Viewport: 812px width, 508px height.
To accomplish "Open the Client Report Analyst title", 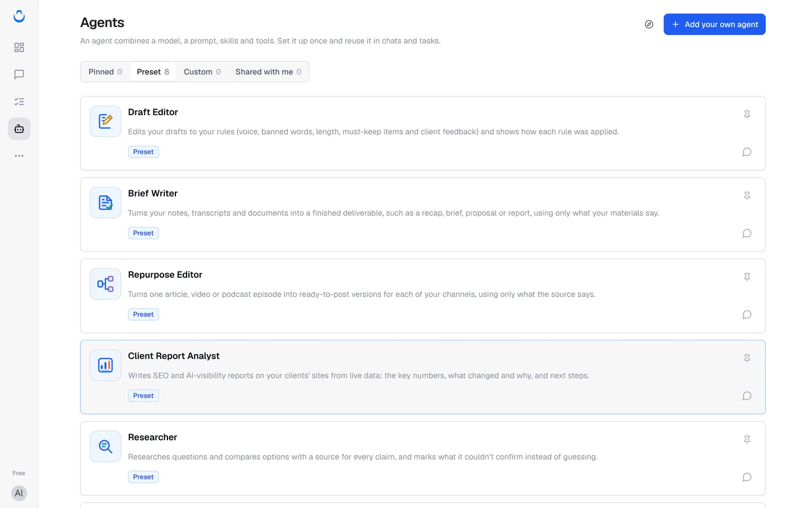I will tap(174, 356).
